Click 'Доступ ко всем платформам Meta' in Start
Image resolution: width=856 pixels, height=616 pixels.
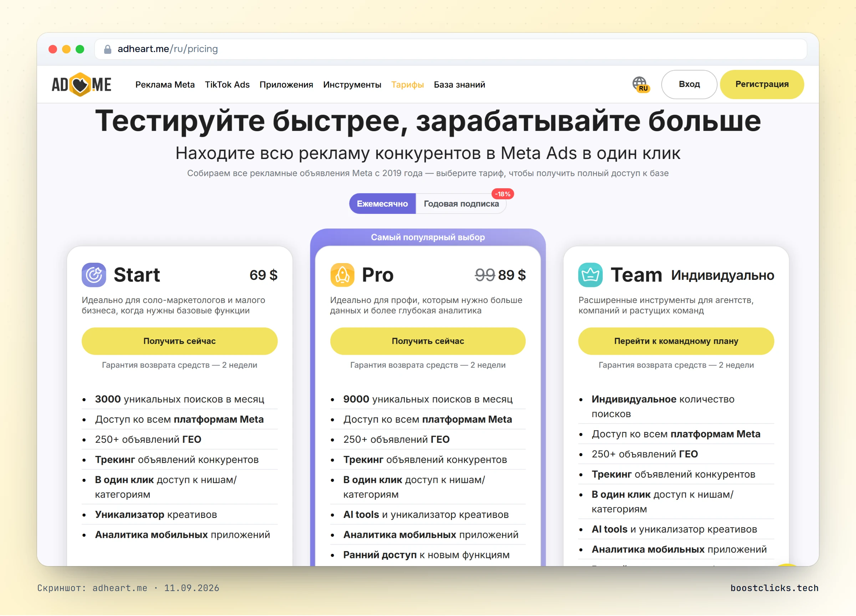tap(179, 420)
